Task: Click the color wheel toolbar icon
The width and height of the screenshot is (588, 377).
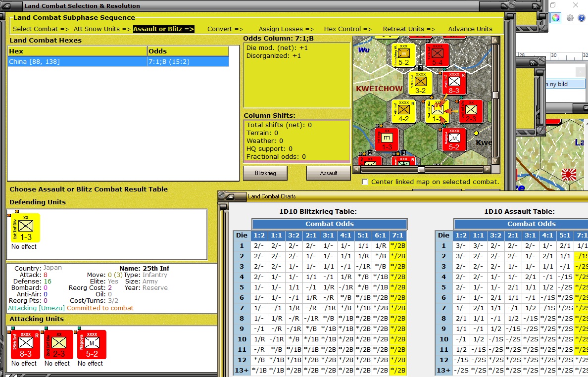Action: coord(556,18)
